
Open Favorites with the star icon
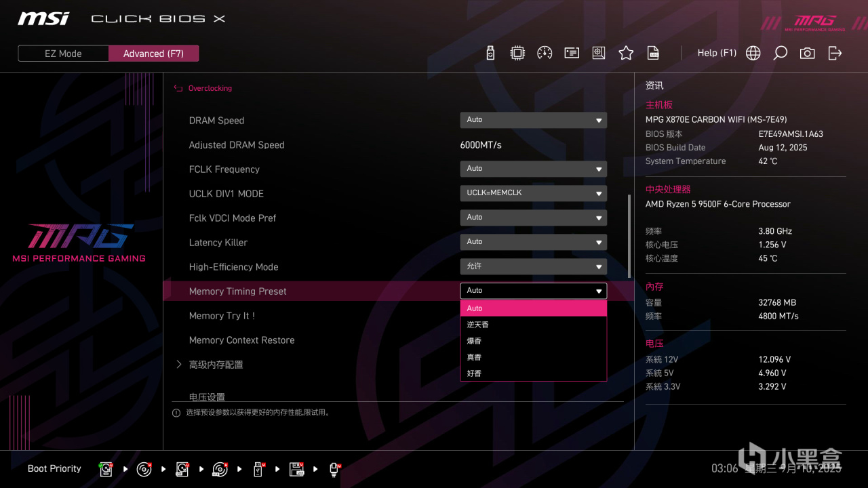pos(626,53)
